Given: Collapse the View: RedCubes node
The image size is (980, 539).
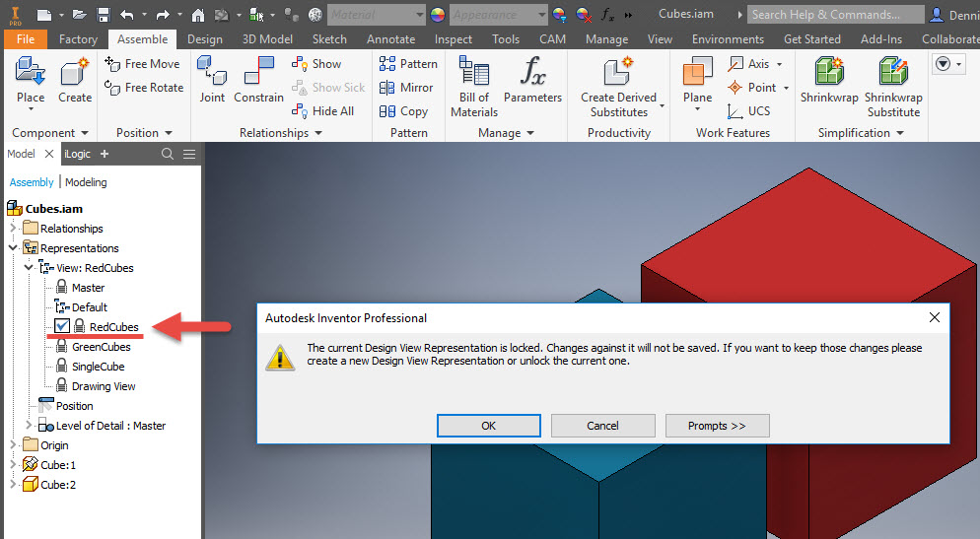Looking at the screenshot, I should point(29,267).
